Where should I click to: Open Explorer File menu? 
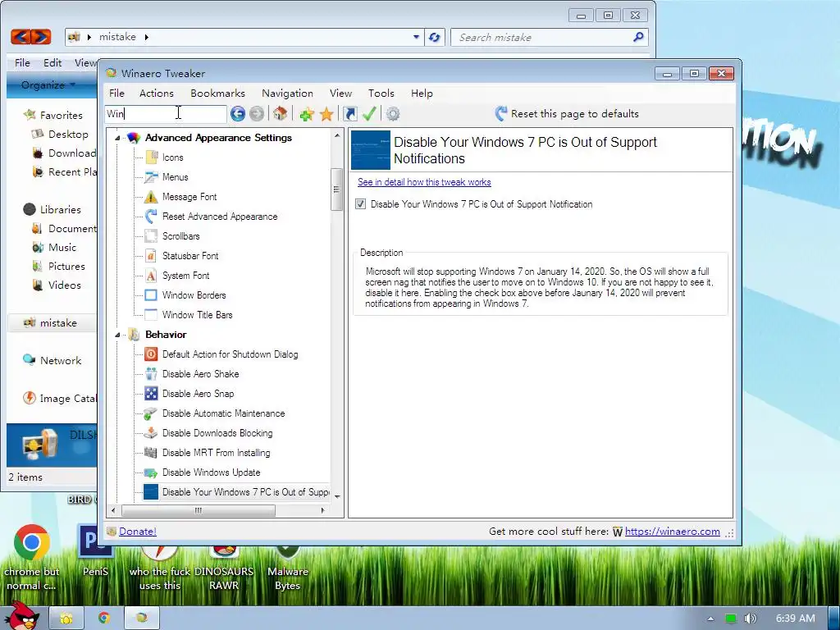[x=22, y=62]
